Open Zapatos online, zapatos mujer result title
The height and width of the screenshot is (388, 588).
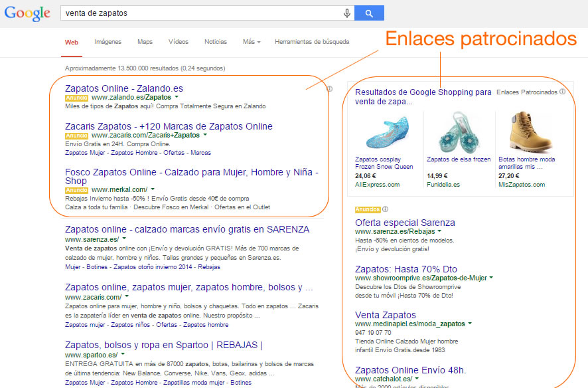[x=189, y=287]
